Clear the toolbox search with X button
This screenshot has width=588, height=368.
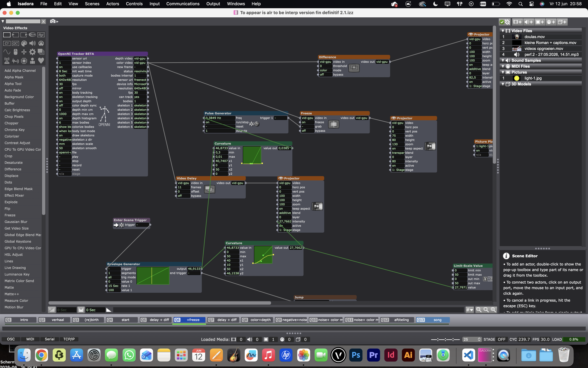(x=43, y=21)
